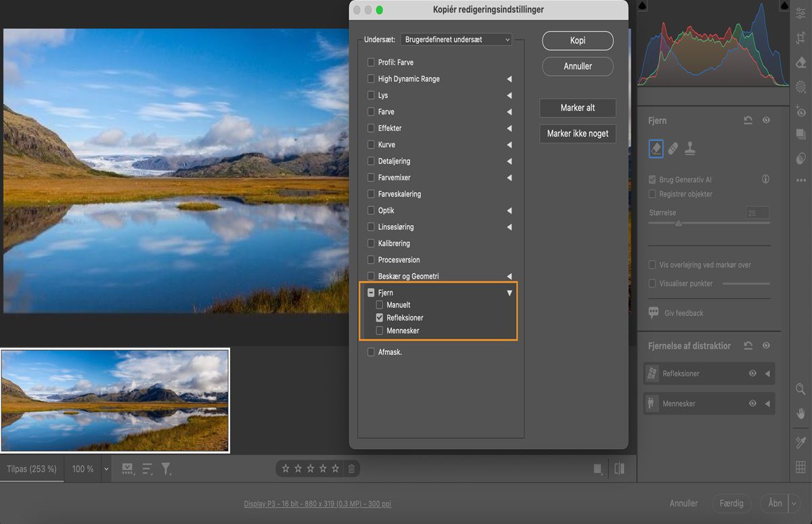Open the Masking tool with dotted circle

tap(801, 87)
